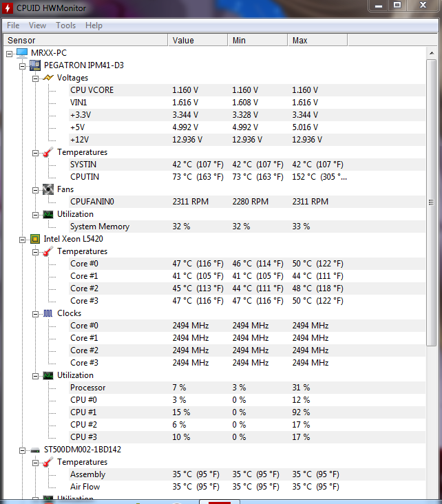Click the 152 °C CPUTIN max value
This screenshot has width=442, height=504.
(x=319, y=177)
